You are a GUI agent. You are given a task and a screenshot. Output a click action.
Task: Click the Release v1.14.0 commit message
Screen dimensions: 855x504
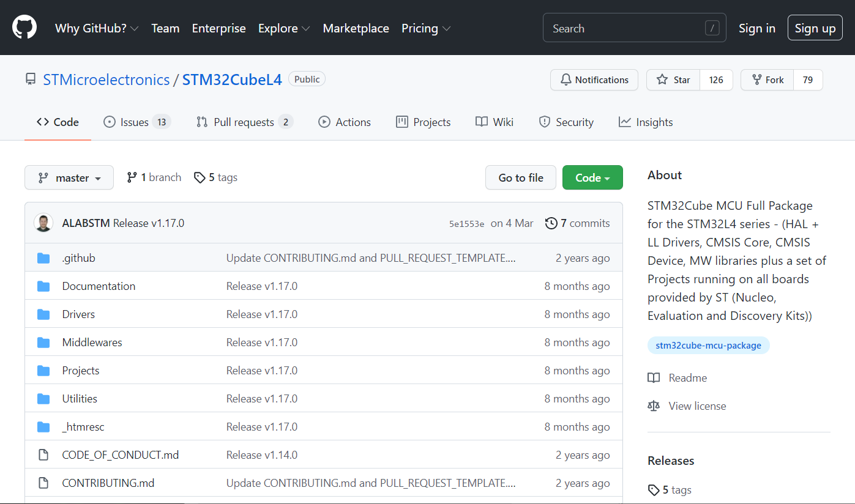(262, 455)
